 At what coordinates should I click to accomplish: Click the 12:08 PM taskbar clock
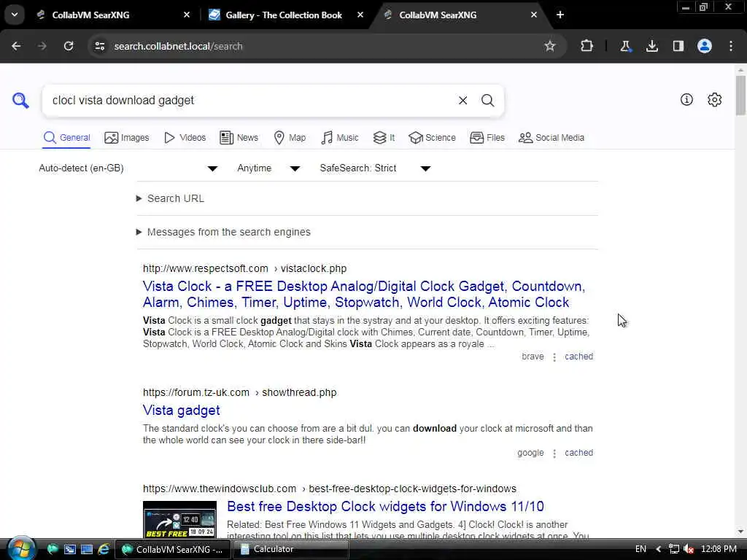719,549
